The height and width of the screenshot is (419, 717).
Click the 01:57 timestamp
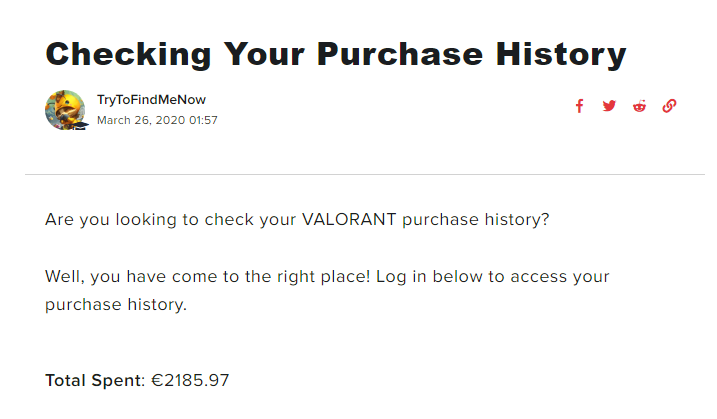[x=203, y=120]
